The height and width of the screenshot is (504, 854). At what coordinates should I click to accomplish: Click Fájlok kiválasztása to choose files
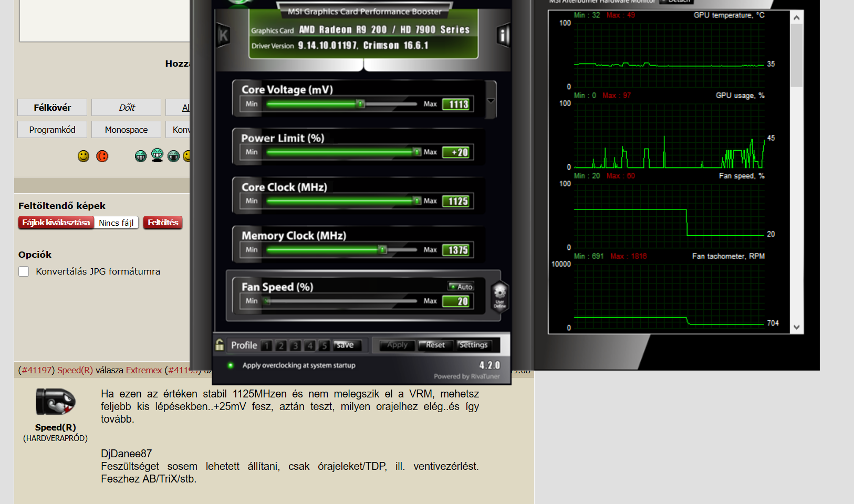tap(56, 223)
